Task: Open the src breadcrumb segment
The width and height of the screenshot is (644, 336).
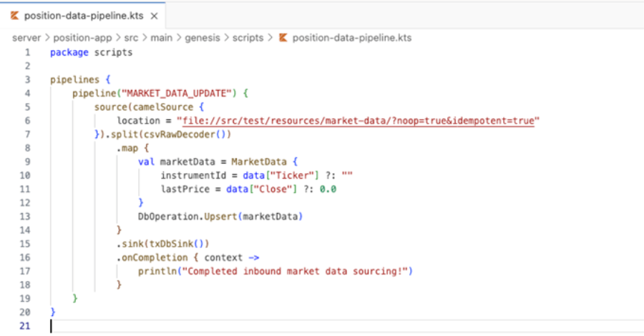Action: [x=131, y=38]
